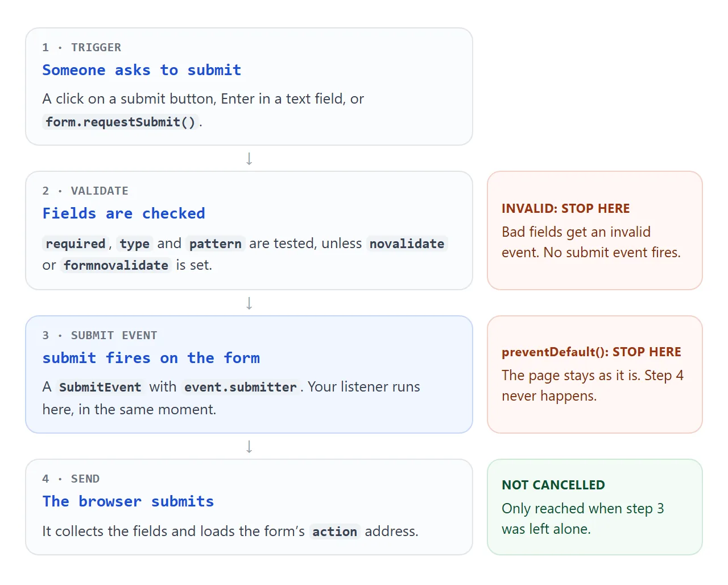Image resolution: width=728 pixels, height=585 pixels.
Task: Click the "pattern" code chip
Action: pyautogui.click(x=216, y=244)
